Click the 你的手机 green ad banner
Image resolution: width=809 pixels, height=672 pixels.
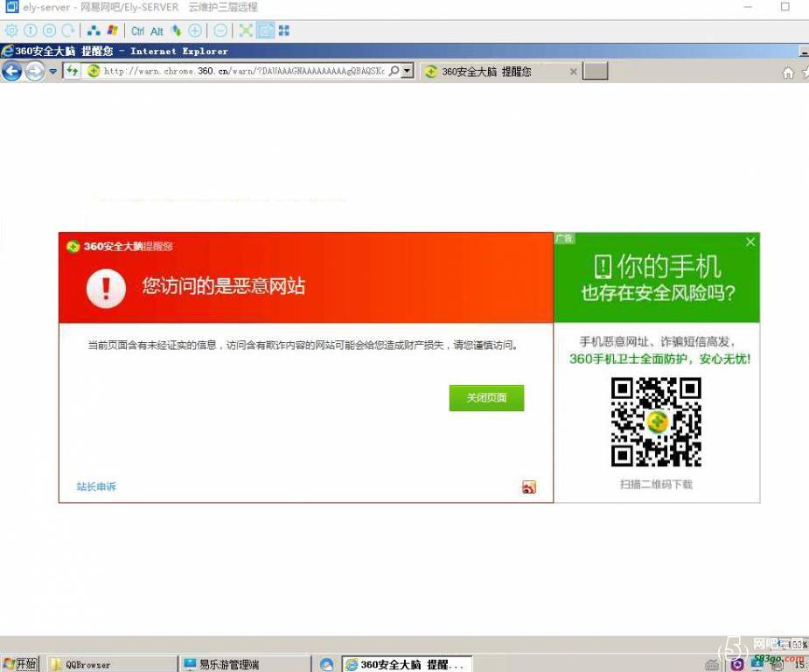tap(657, 277)
